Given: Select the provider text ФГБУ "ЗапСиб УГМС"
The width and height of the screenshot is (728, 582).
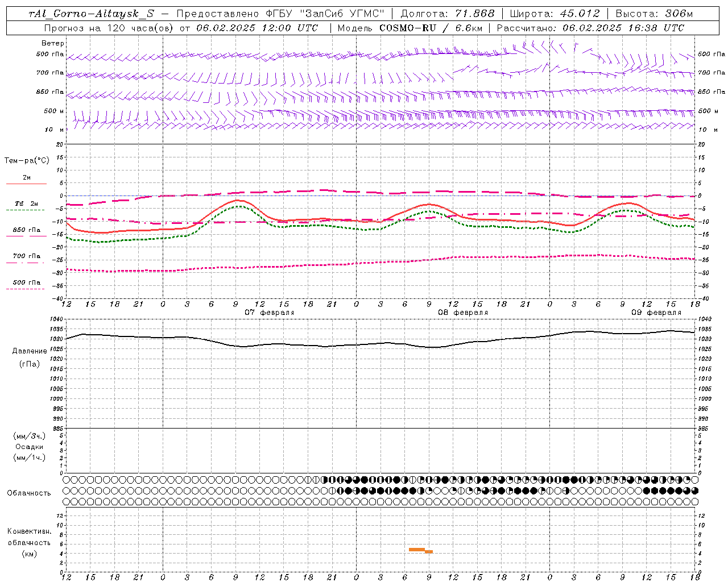Looking at the screenshot, I should pos(325,14).
